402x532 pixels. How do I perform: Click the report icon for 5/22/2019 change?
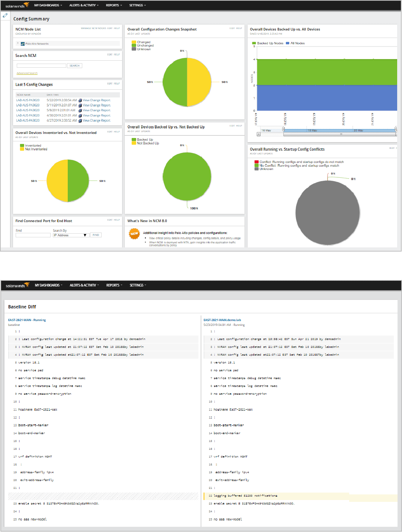(80, 100)
